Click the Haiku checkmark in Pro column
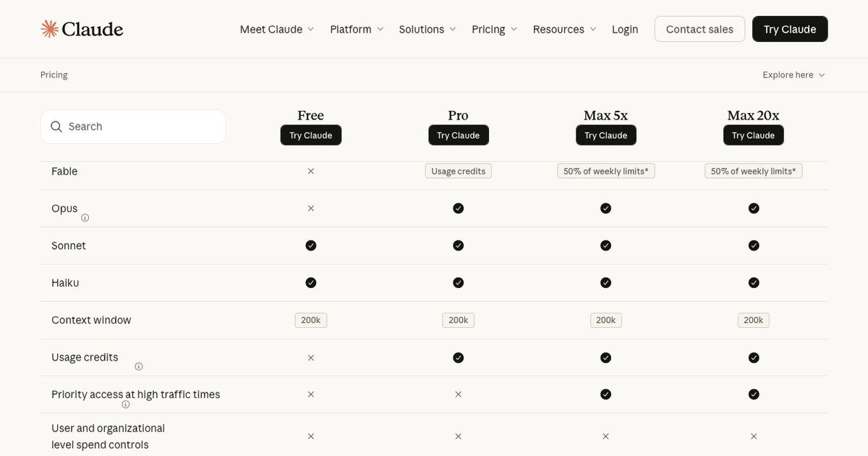The height and width of the screenshot is (456, 868). [458, 282]
